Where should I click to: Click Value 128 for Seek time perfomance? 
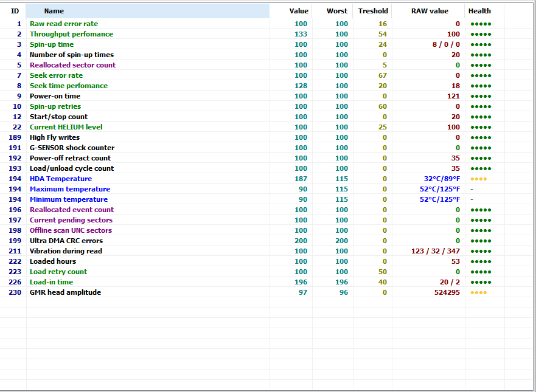[x=301, y=86]
